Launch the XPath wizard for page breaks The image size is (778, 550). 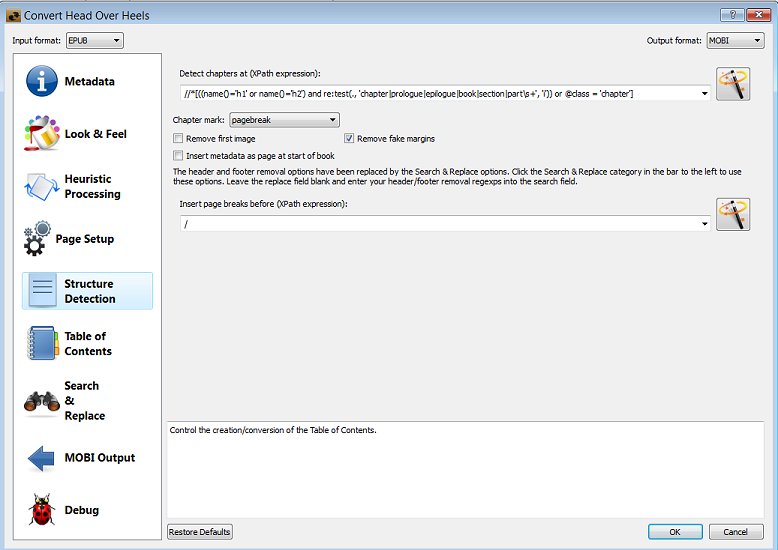(x=733, y=214)
